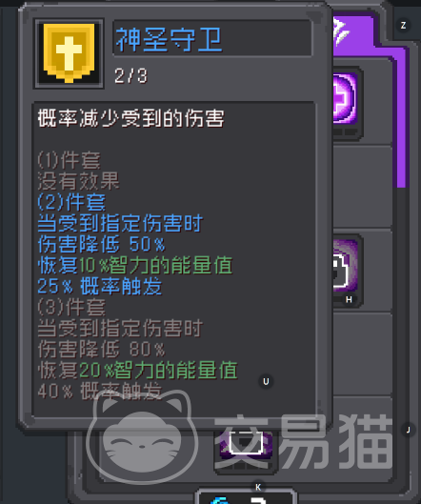Click the 2/3 set piece counter
The height and width of the screenshot is (504, 421).
click(130, 76)
